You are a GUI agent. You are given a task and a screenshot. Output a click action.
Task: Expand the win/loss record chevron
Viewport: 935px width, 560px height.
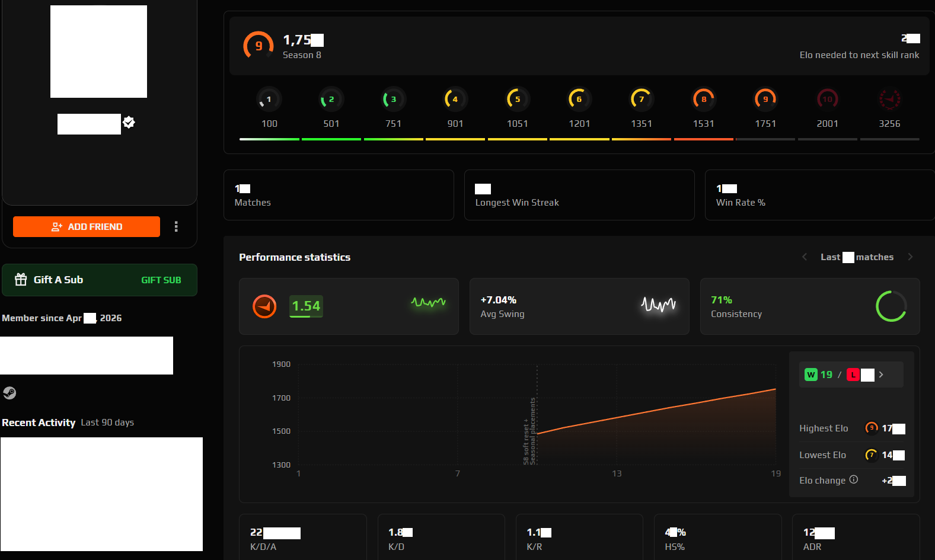click(x=881, y=375)
